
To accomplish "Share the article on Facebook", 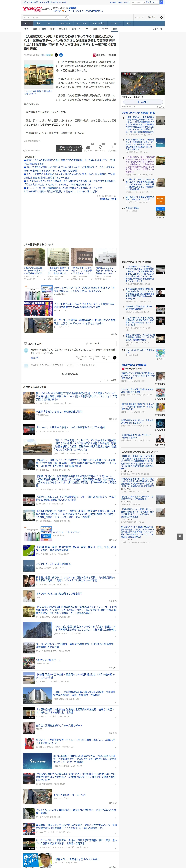I will pyautogui.click(x=61, y=55).
